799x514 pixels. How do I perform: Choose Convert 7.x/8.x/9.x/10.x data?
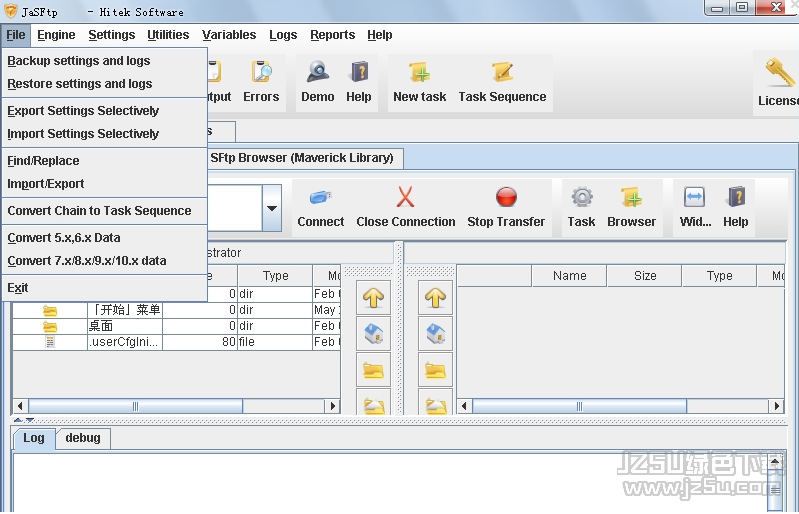click(104, 260)
